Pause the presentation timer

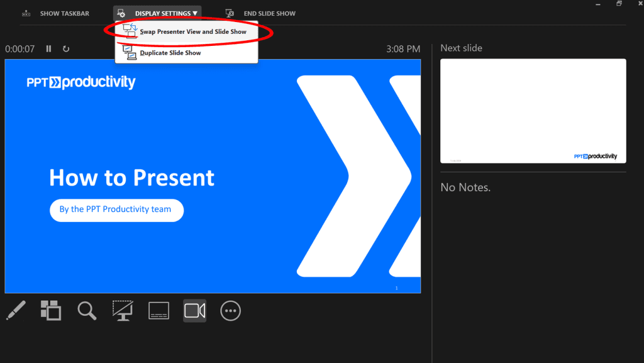[x=48, y=48]
